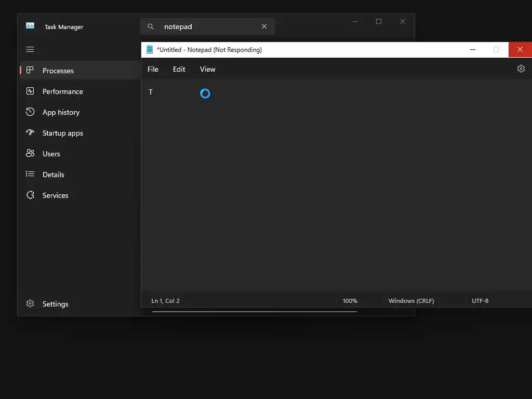
Task: Open Task Manager Settings
Action: 80,303
